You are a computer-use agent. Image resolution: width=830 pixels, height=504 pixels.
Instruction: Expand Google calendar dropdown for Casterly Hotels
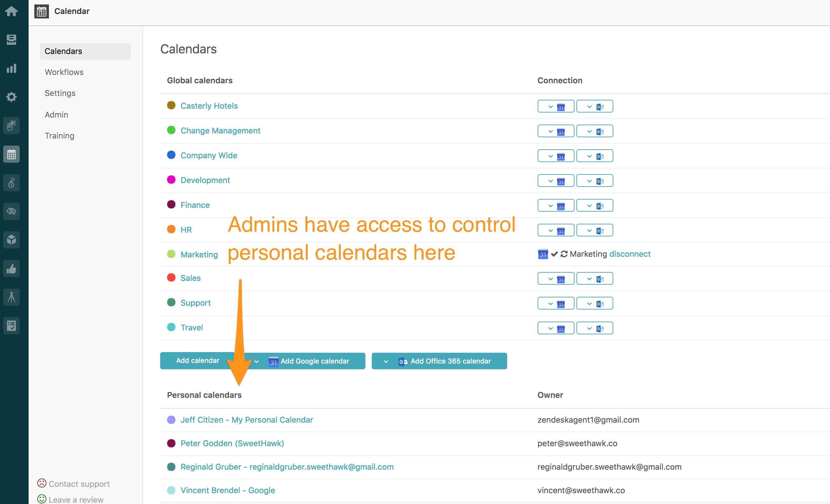(556, 106)
